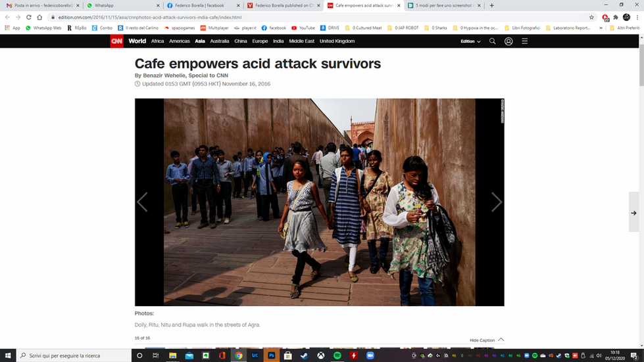Open the Libri Fotografici bookmark folder
This screenshot has height=362, width=644.
(x=522, y=28)
